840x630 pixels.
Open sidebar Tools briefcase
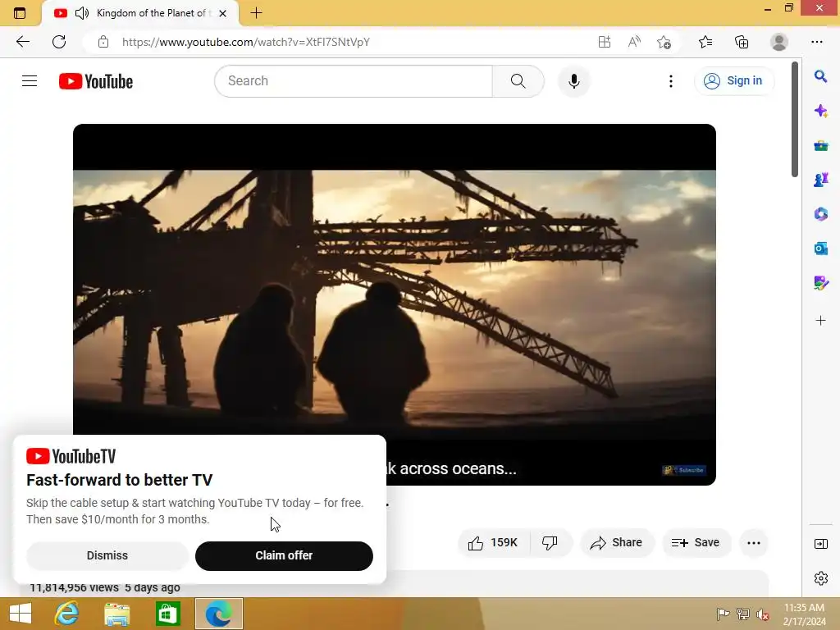tap(820, 146)
